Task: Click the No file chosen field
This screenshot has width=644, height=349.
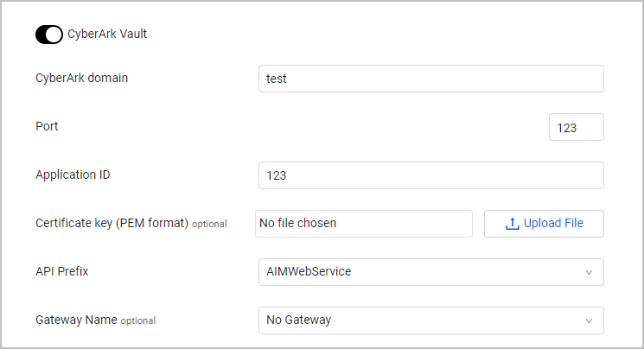Action: (x=363, y=223)
